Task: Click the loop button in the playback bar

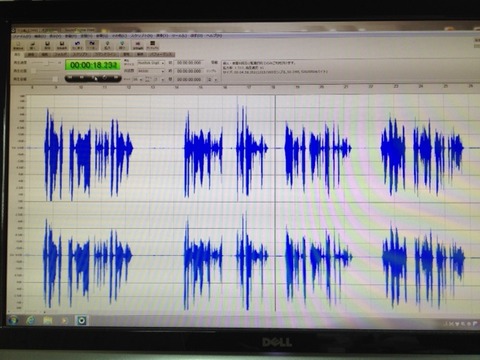Action: [x=105, y=78]
